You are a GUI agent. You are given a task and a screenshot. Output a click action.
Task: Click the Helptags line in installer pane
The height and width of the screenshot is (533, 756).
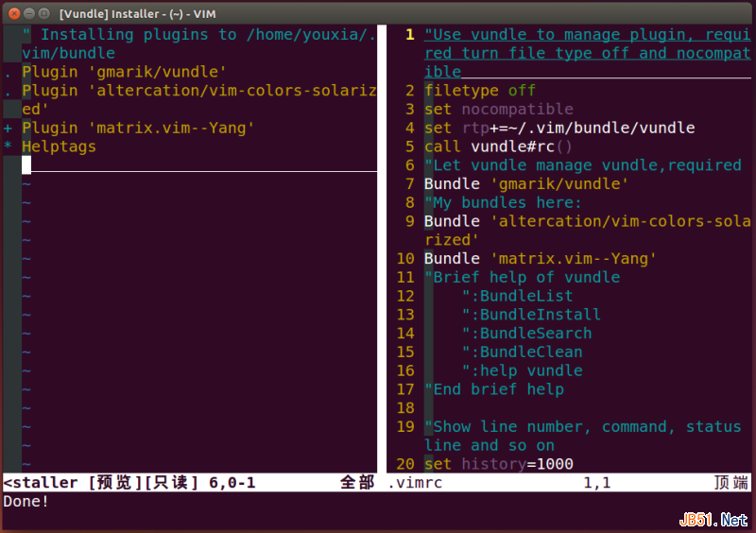[59, 146]
